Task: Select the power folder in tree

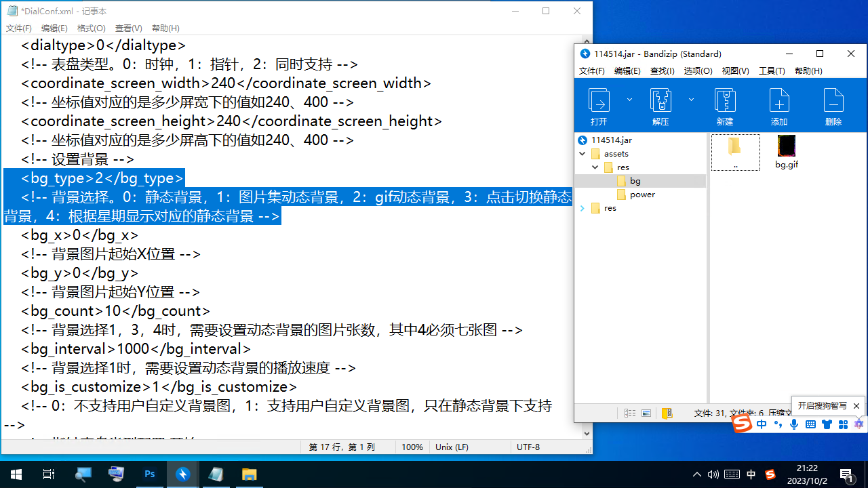Action: coord(642,195)
